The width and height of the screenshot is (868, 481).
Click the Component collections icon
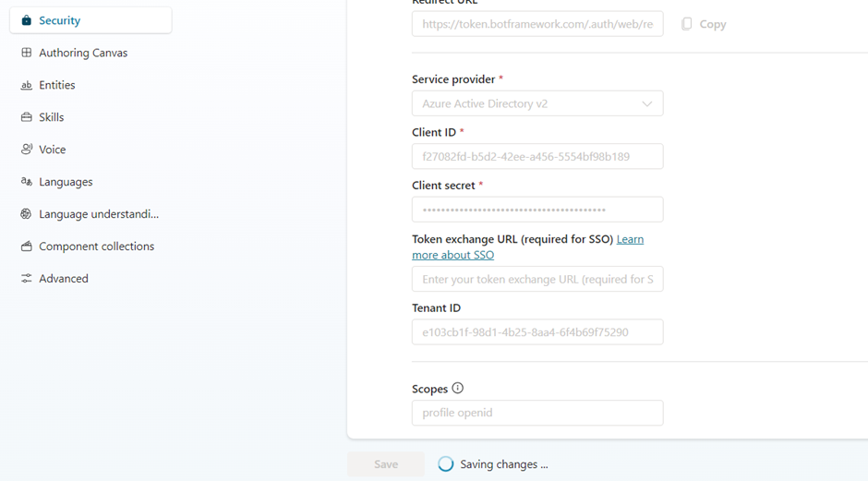click(x=26, y=247)
